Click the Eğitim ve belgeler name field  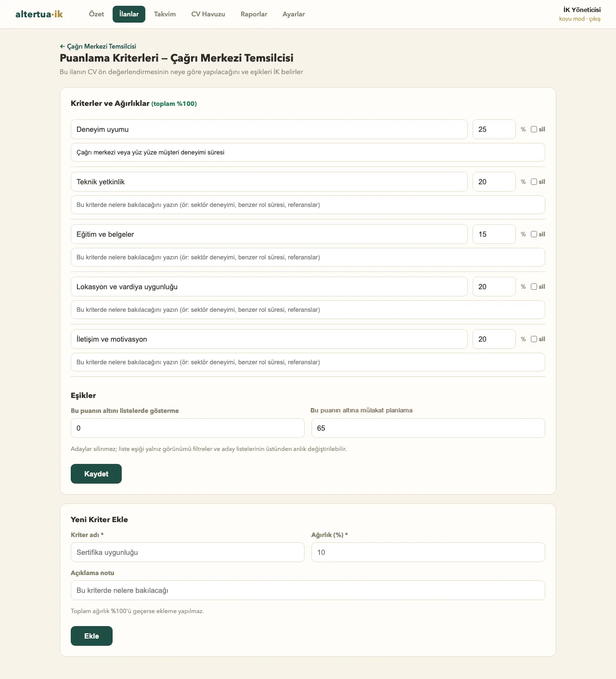(x=269, y=234)
